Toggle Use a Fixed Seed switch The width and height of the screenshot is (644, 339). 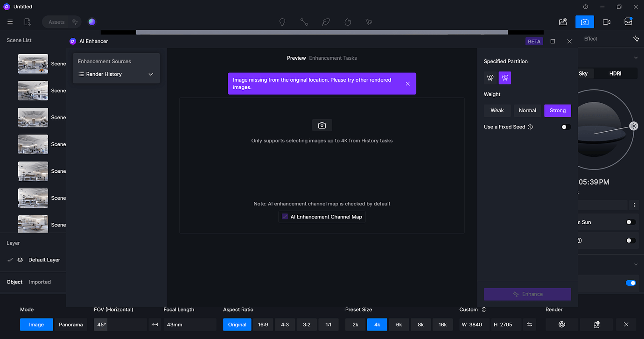[x=566, y=127]
